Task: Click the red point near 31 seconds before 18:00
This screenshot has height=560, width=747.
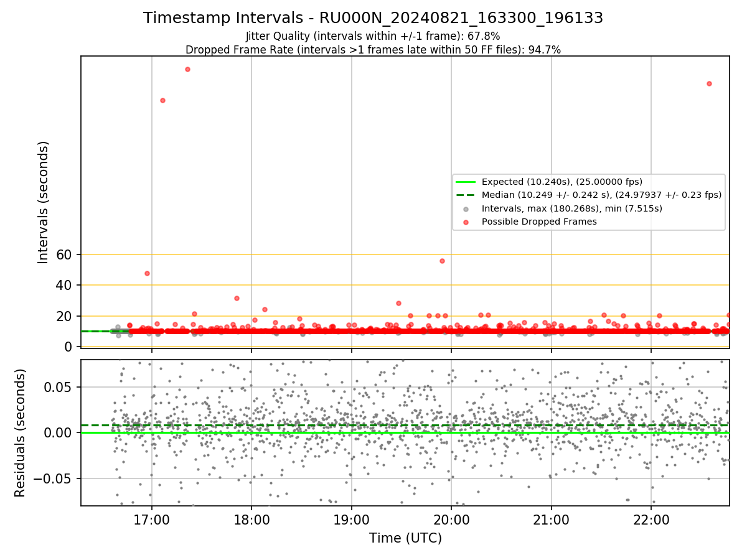Action: pos(237,298)
